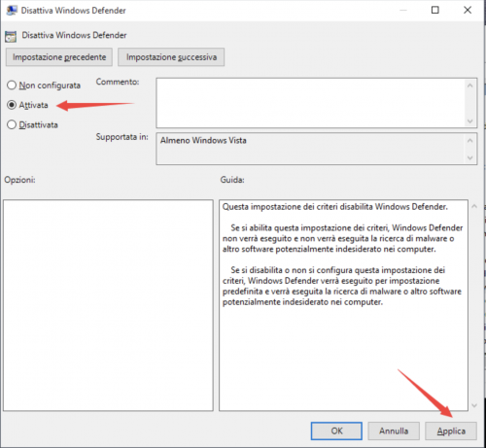The height and width of the screenshot is (448, 486).
Task: Click the policy setting icon beside heading
Action: tap(11, 36)
